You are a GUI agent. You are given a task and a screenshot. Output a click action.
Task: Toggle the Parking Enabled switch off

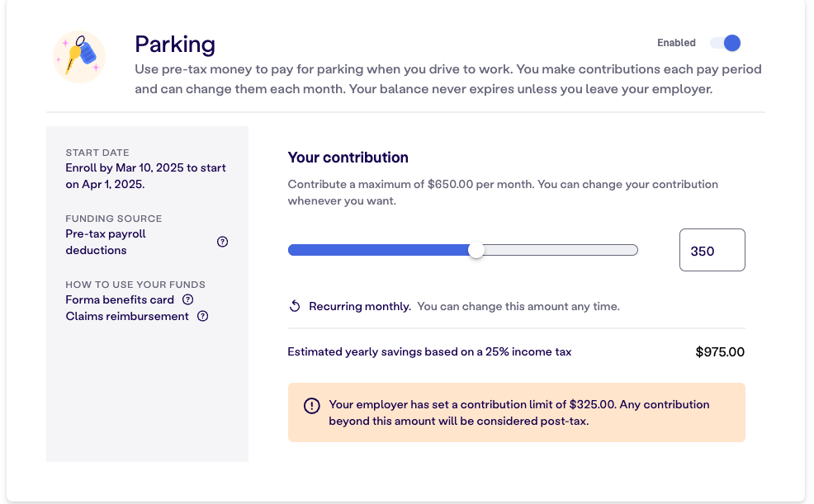click(725, 43)
